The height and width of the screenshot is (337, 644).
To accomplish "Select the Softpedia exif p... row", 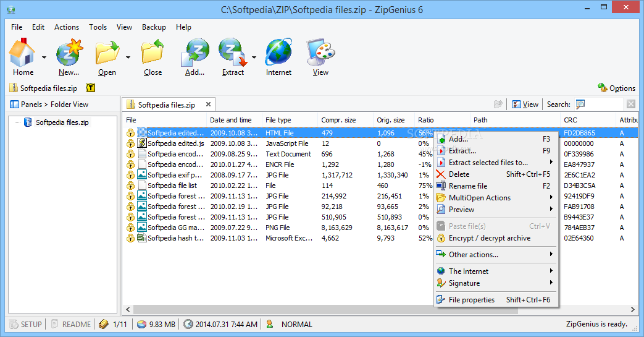I will tap(380, 175).
